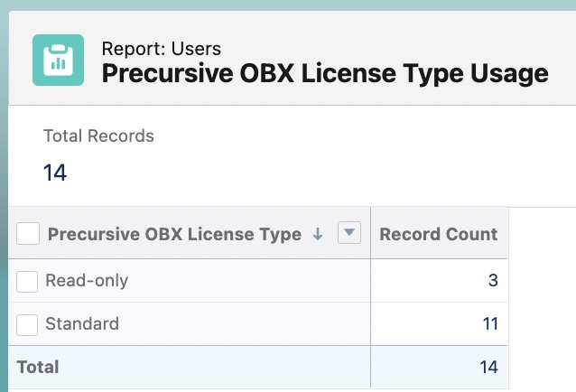Click the vertical divider between the table columns
Screen dimensions: 576x392
click(371, 297)
